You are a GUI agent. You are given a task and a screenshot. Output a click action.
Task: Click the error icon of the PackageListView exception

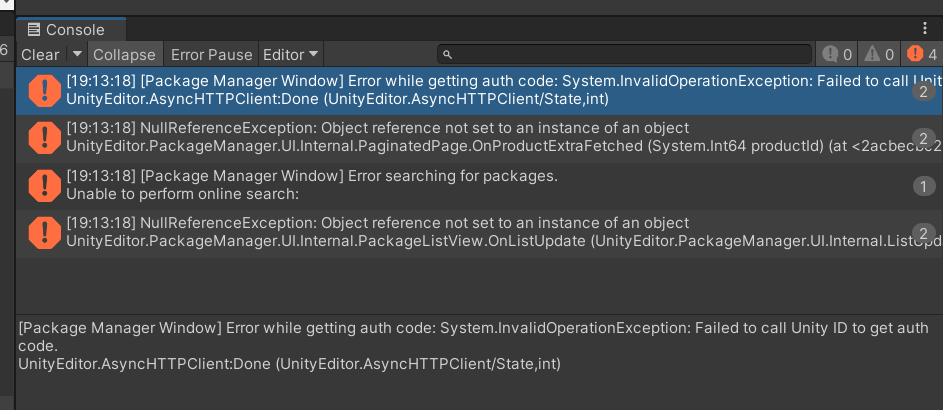(x=44, y=232)
